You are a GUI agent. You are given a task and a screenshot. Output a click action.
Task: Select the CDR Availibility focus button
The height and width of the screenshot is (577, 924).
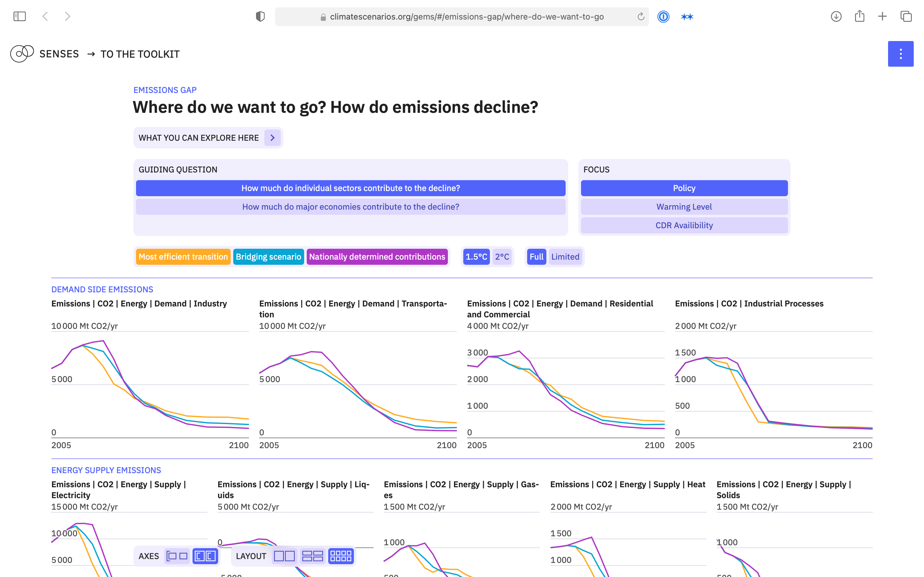(684, 226)
